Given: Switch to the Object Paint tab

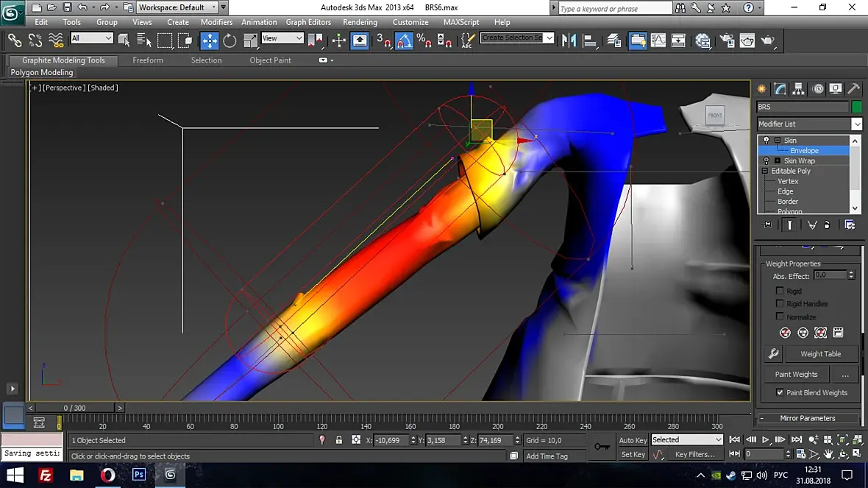Looking at the screenshot, I should [x=270, y=60].
